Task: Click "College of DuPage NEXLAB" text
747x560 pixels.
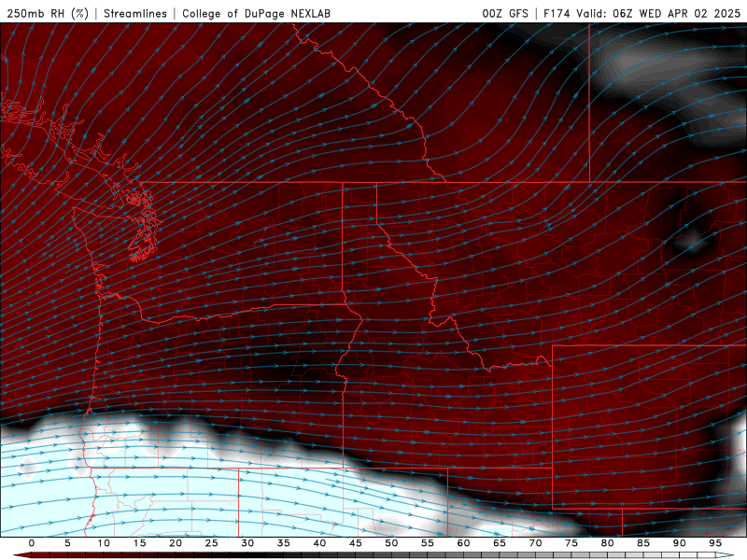Action: click(256, 13)
